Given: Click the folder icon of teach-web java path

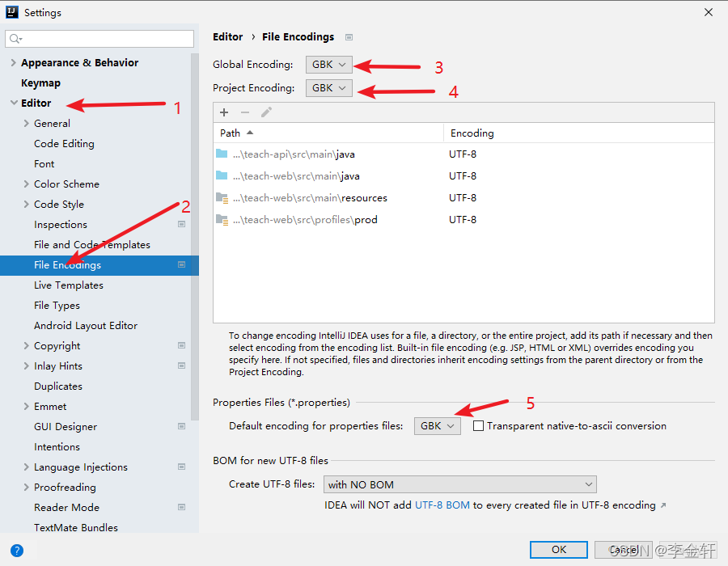Looking at the screenshot, I should (222, 175).
